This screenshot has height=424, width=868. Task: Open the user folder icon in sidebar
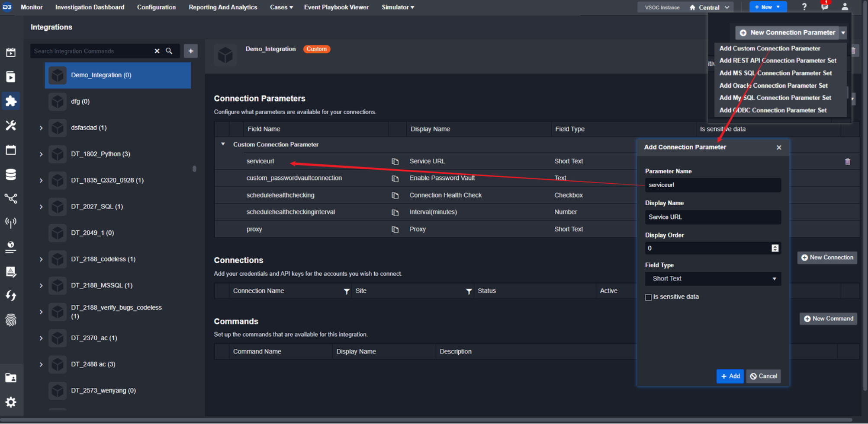point(11,378)
